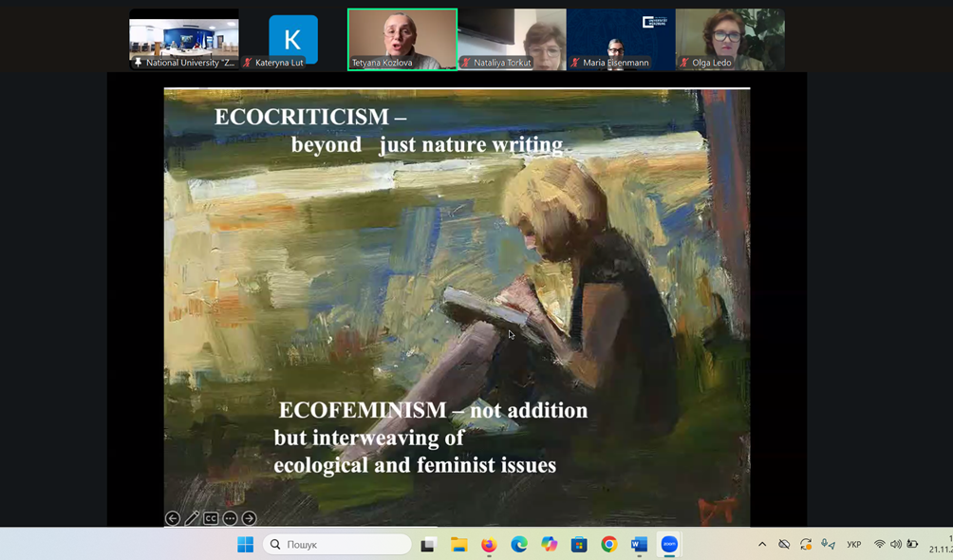This screenshot has height=560, width=953.
Task: Select Nataliya Torkut's video tile
Action: click(512, 39)
